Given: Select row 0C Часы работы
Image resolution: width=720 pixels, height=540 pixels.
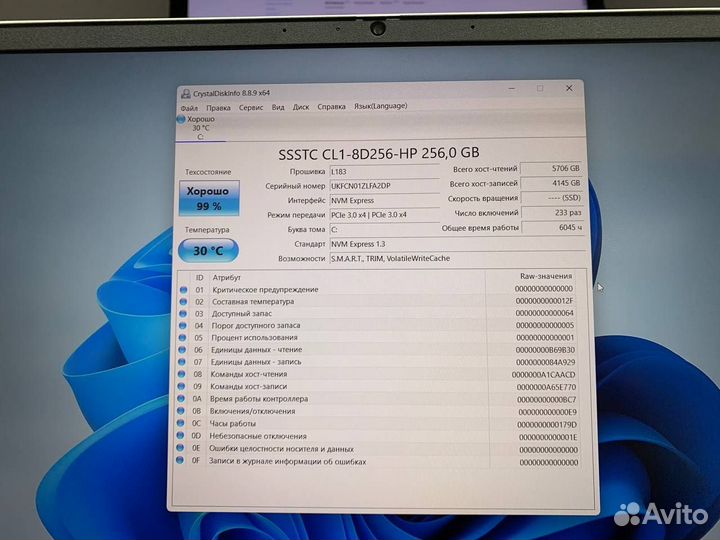Looking at the screenshot, I should coord(377,424).
